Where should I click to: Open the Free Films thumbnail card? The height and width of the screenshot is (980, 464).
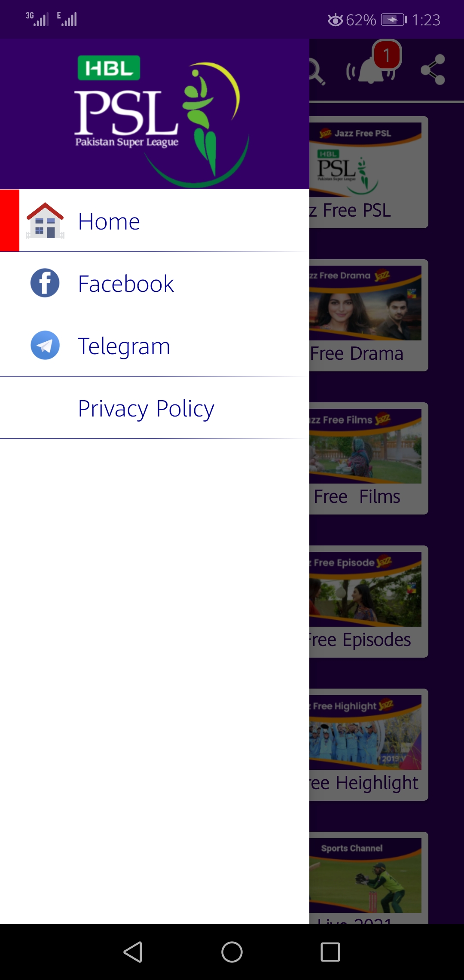tap(369, 458)
